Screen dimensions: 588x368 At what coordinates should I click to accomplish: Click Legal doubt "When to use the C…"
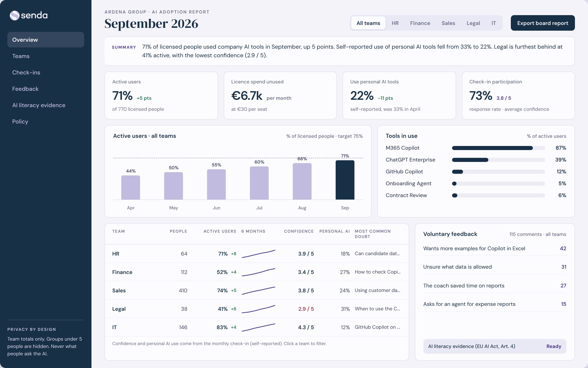[377, 309]
